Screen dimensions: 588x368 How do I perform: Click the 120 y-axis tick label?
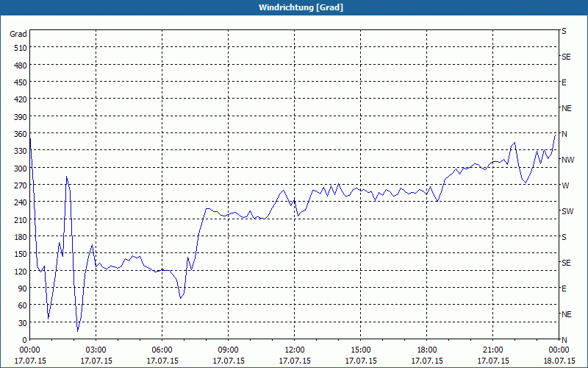pos(21,271)
